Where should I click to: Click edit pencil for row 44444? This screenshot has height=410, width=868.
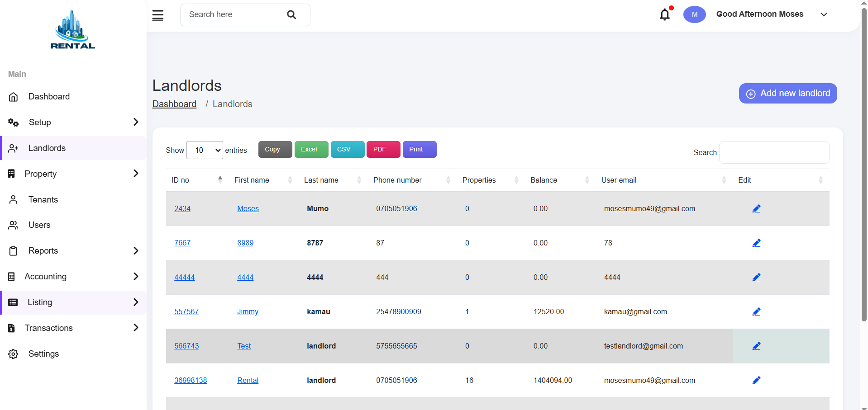click(756, 277)
